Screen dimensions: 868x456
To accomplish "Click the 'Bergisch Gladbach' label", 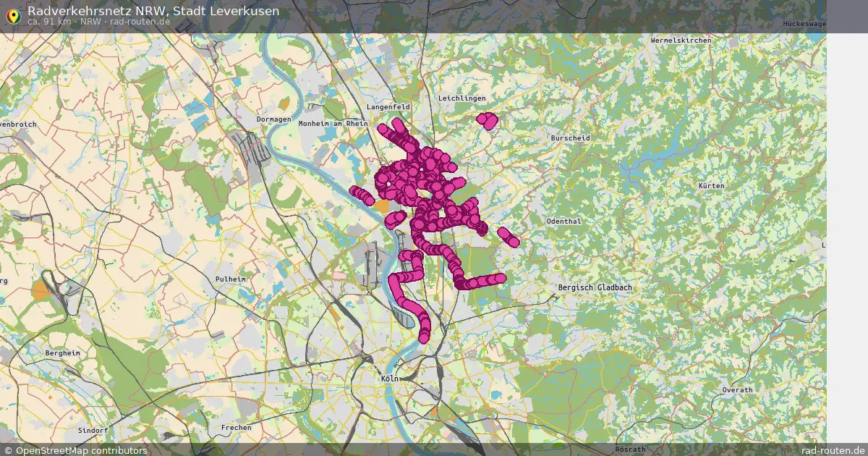I will coord(595,287).
